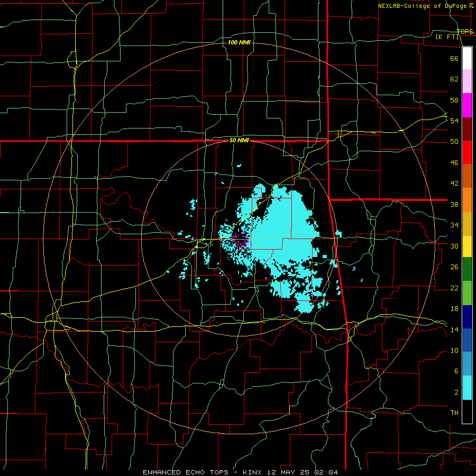Viewport: 476px width, 476px height.
Task: Click the legend value "22"
Action: [454, 288]
